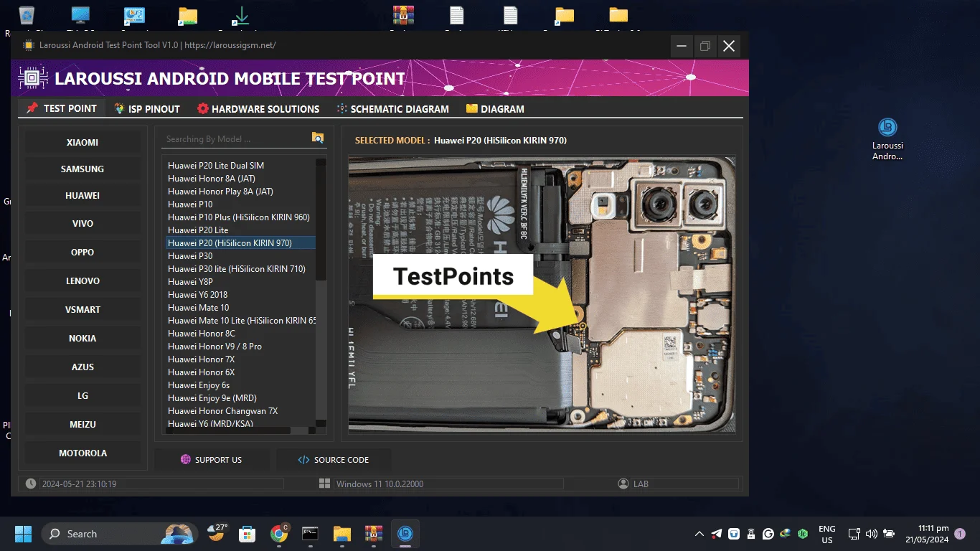The width and height of the screenshot is (980, 551).
Task: Click the Huawei P20 test point image
Action: [x=542, y=294]
